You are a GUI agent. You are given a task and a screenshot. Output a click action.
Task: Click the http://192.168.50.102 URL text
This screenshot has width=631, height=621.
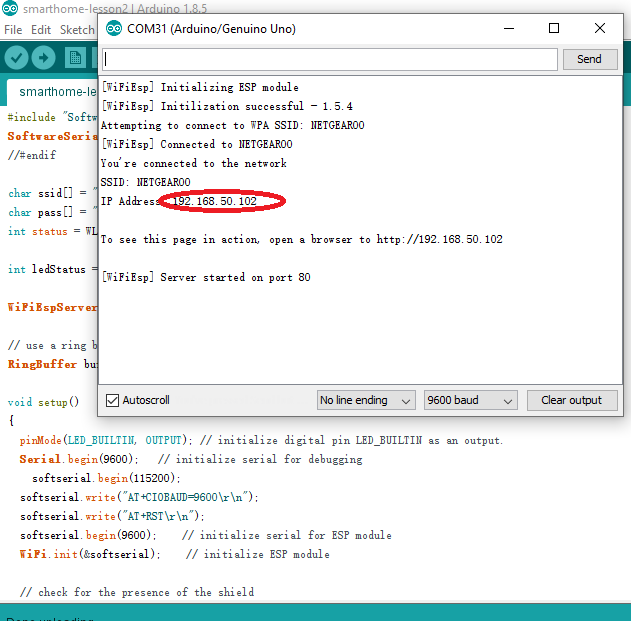point(439,239)
